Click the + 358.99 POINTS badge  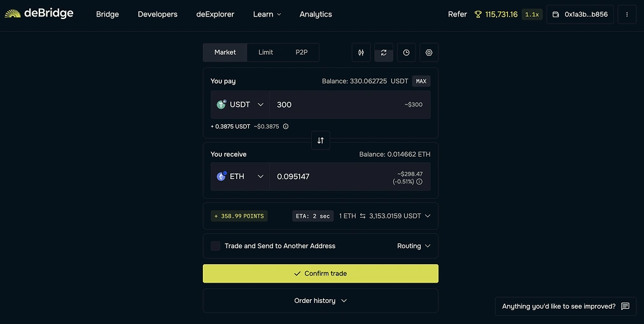239,216
